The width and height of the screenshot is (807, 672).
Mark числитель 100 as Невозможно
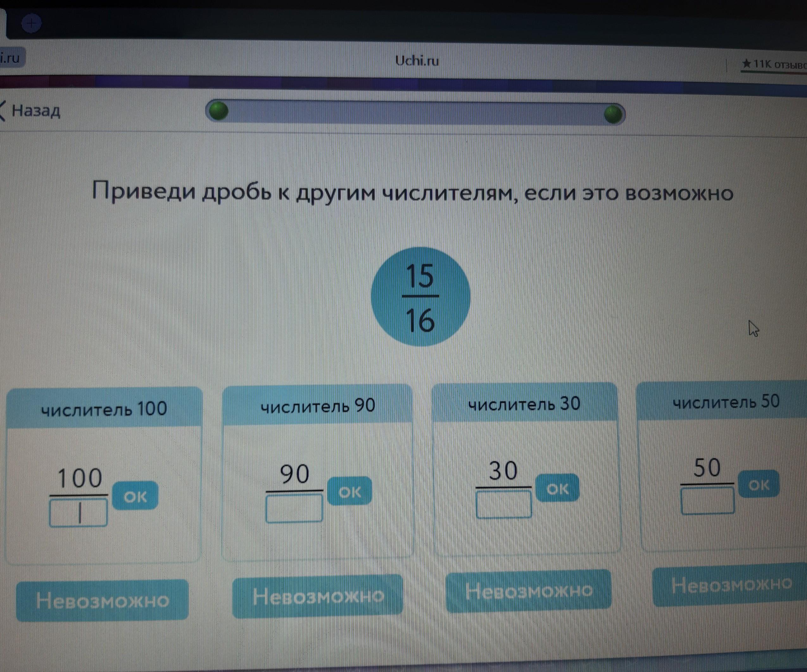pyautogui.click(x=102, y=600)
